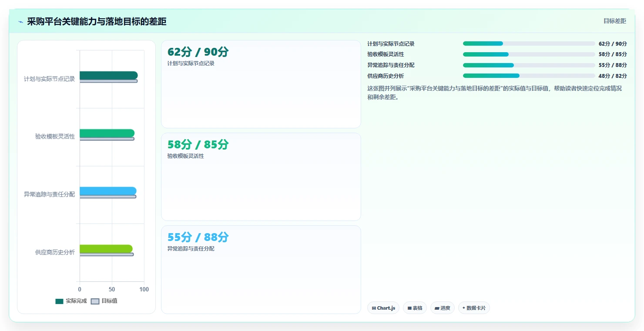
Task: Click the title 采购平台关键能力与落地目标的差距
Action: [x=97, y=22]
